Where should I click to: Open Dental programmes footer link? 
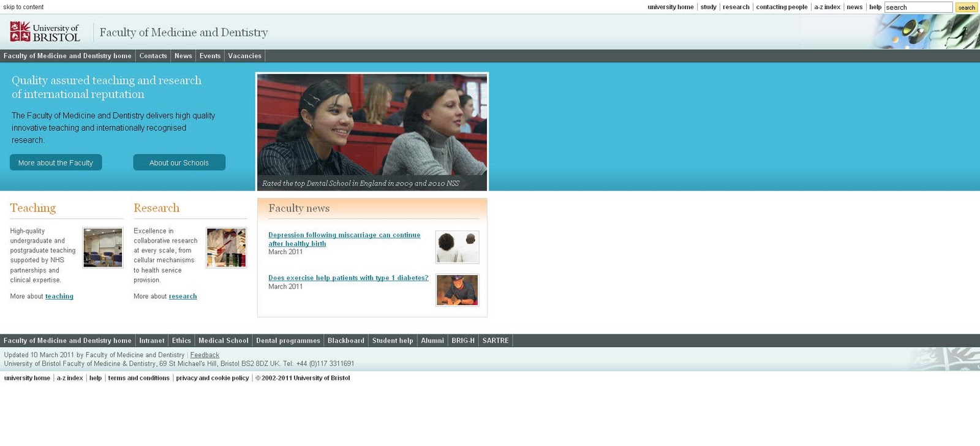[288, 341]
